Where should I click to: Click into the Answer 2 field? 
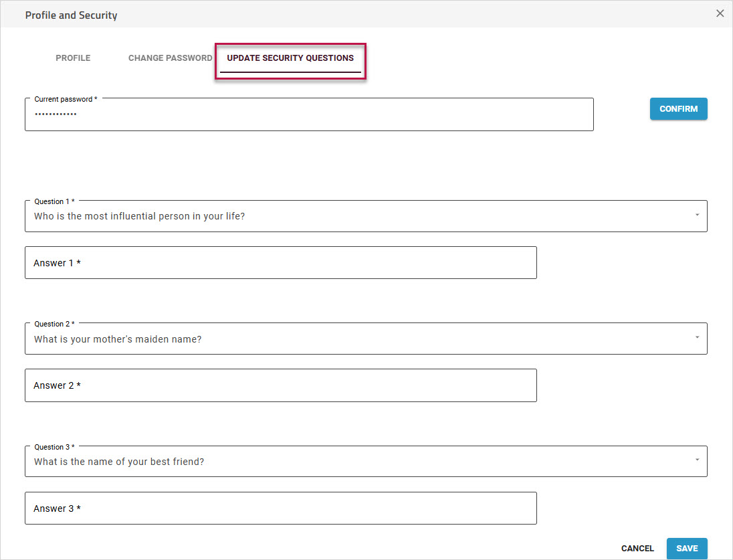(x=280, y=385)
